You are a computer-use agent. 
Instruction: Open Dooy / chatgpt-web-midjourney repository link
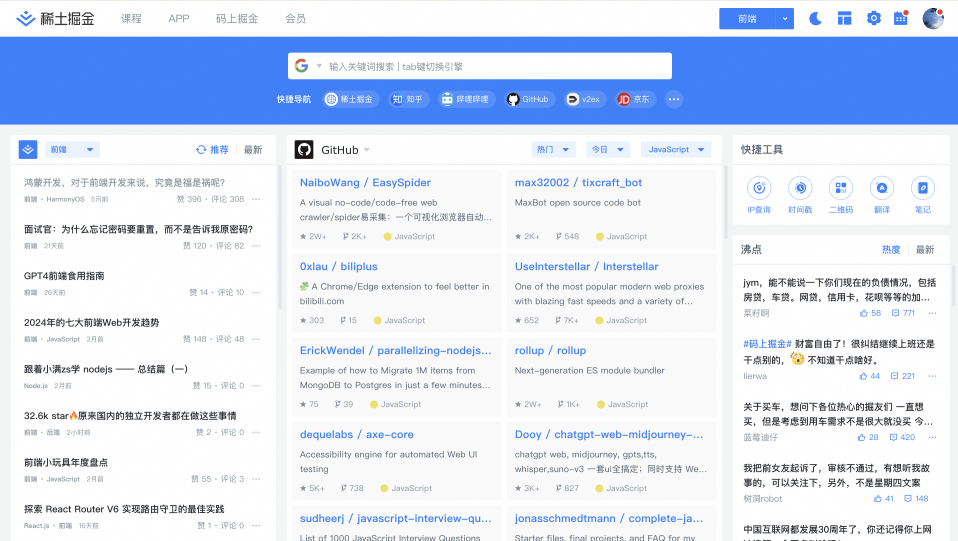609,434
